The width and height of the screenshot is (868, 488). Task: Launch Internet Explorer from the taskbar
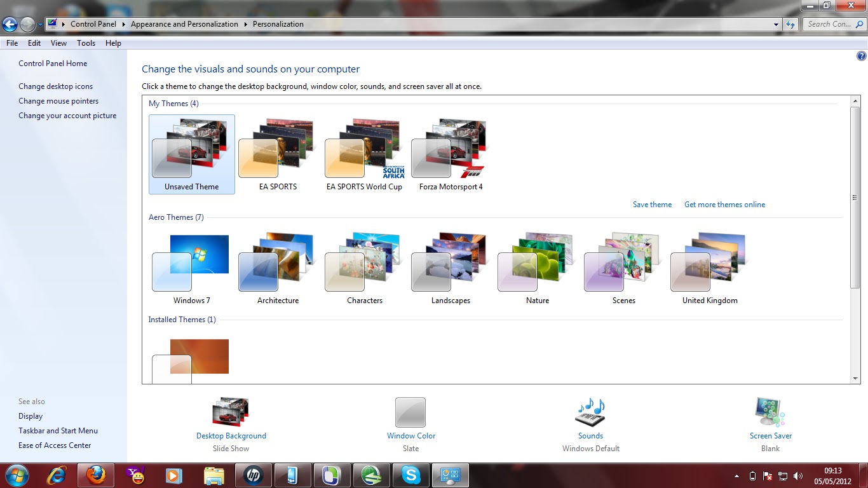57,475
